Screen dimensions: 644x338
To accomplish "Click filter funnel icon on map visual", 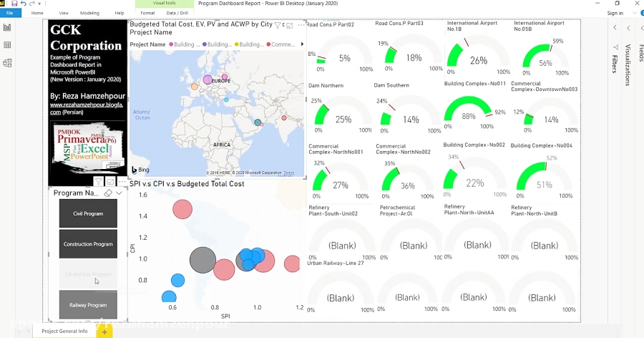I will (x=278, y=25).
